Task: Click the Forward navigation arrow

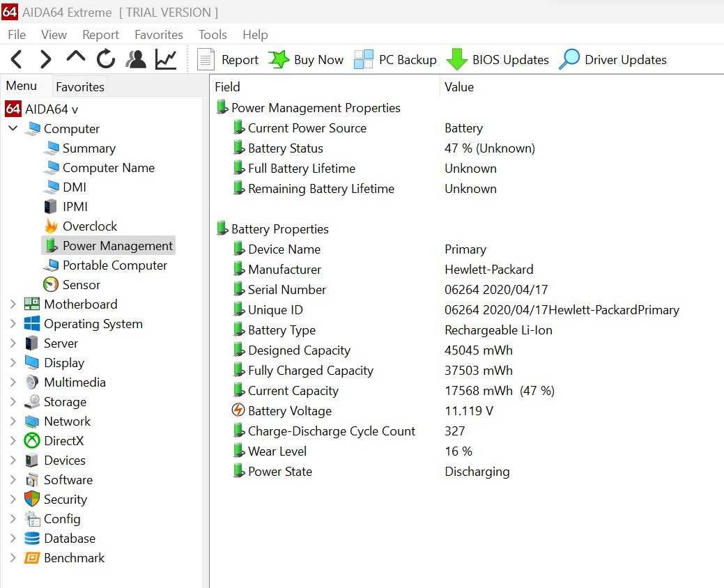Action: (45, 59)
